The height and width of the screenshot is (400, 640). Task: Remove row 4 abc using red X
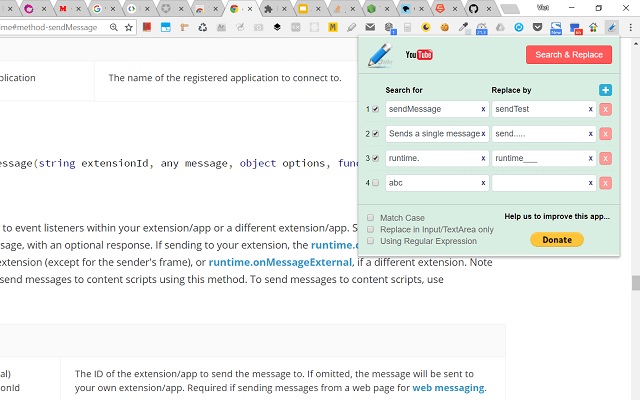605,183
